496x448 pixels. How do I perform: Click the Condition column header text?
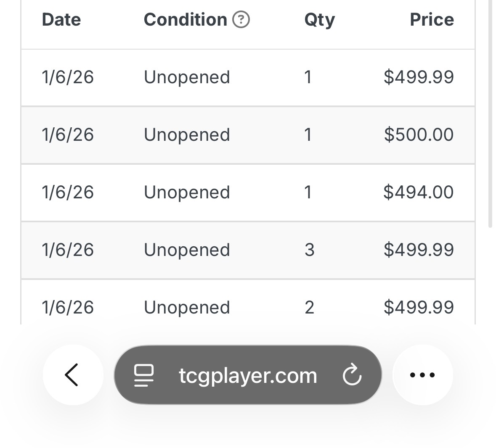click(x=185, y=20)
